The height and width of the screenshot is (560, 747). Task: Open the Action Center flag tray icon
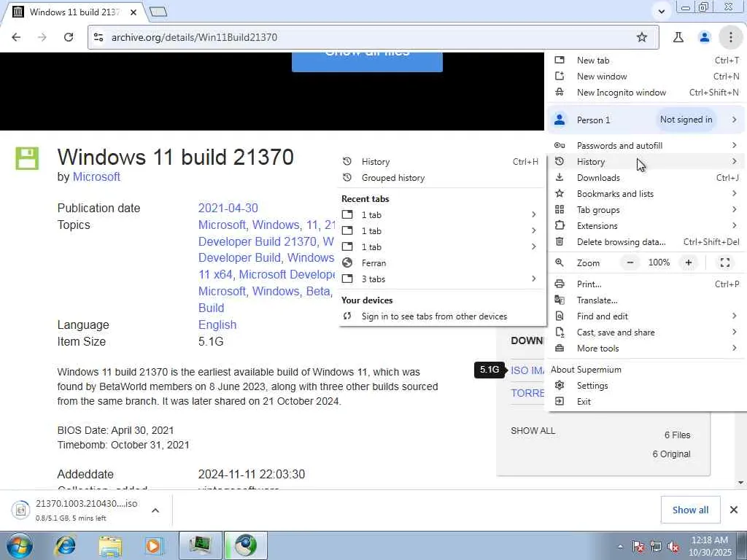pos(638,547)
